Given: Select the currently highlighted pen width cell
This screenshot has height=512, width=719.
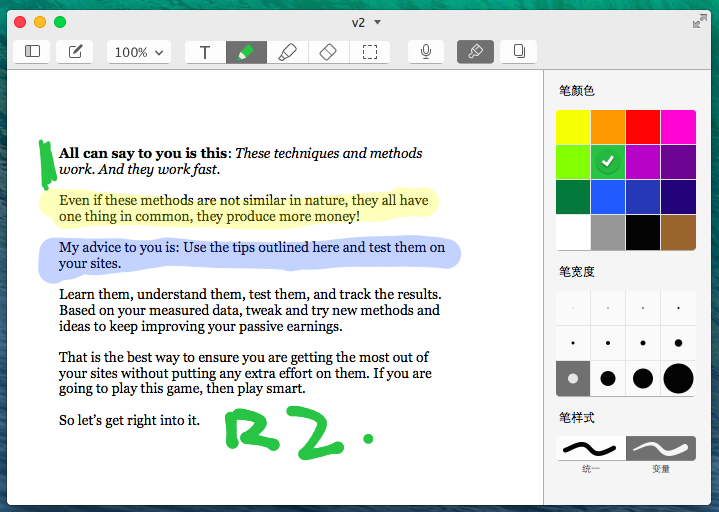Looking at the screenshot, I should coord(573,378).
